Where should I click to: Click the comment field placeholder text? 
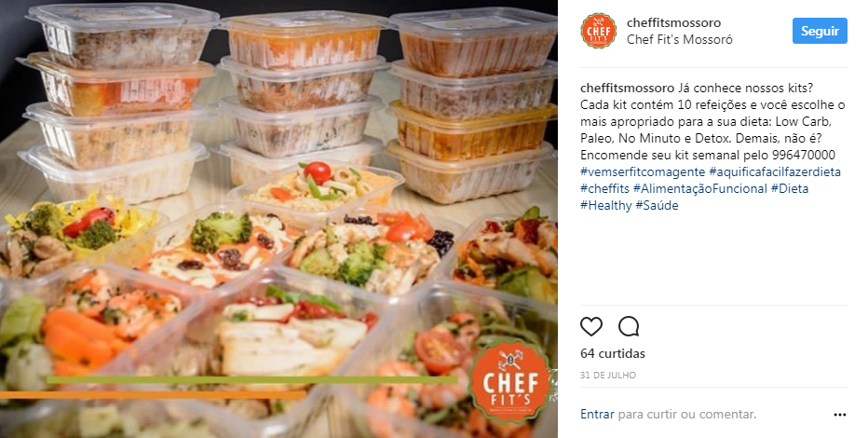(687, 414)
